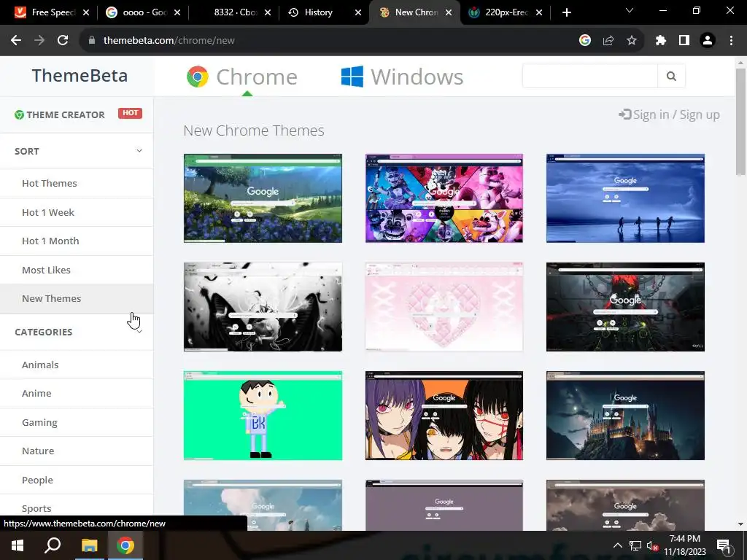Click the Sign in / Sign up link
The height and width of the screenshot is (560, 747).
click(x=670, y=114)
